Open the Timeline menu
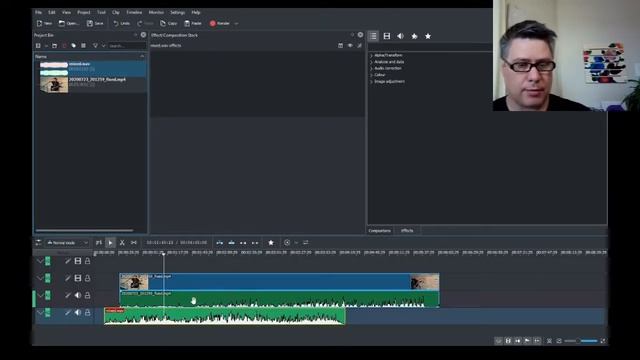Screen dimensions: 640x360 pos(134,13)
